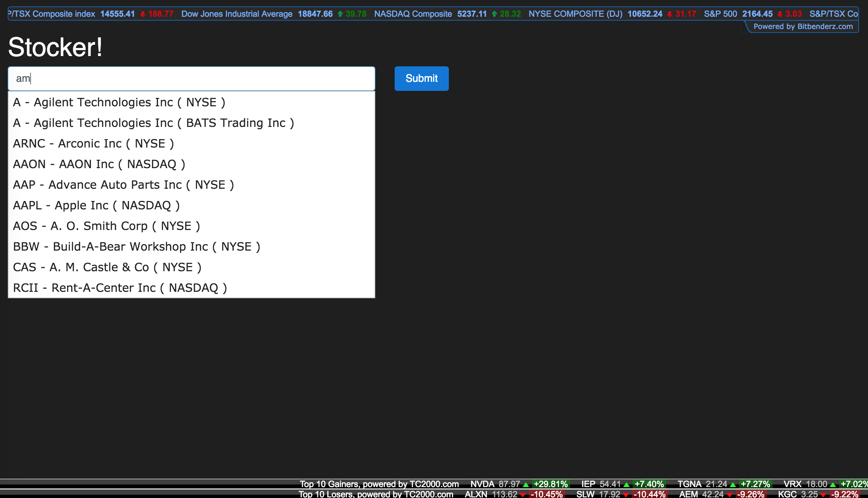Select AOS - A. O. Smith Corp
This screenshot has width=868, height=498.
(x=106, y=226)
